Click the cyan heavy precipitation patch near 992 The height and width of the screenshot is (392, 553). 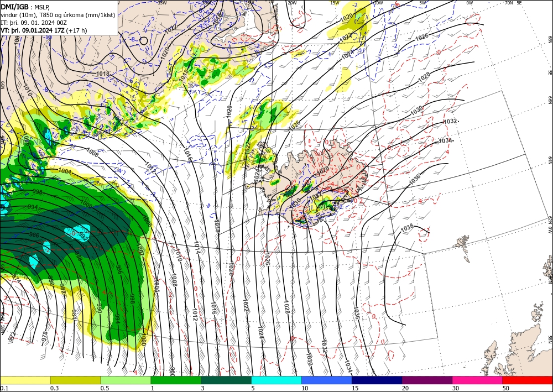point(77,233)
